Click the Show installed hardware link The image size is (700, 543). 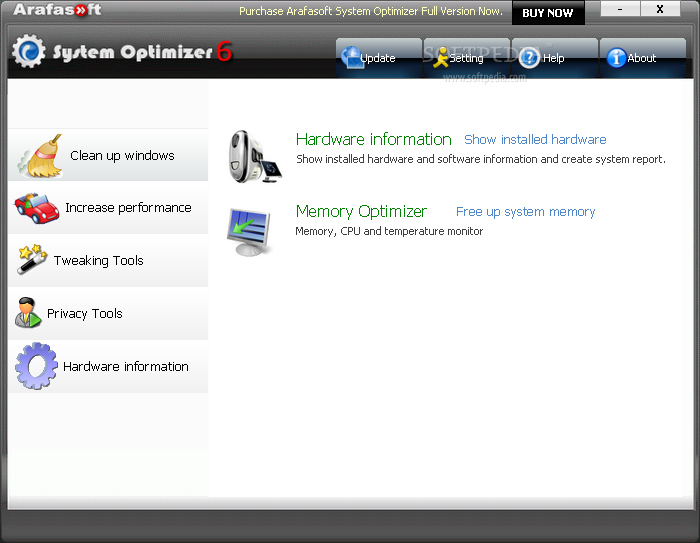535,140
